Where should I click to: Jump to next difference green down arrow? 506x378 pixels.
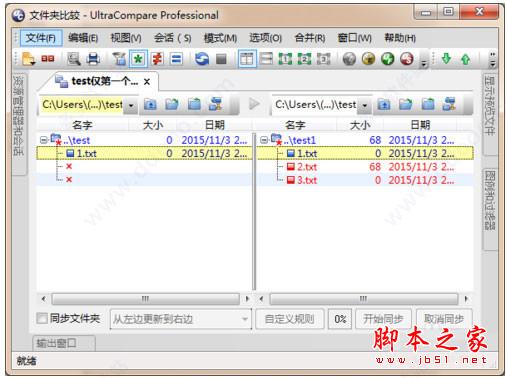(446, 59)
